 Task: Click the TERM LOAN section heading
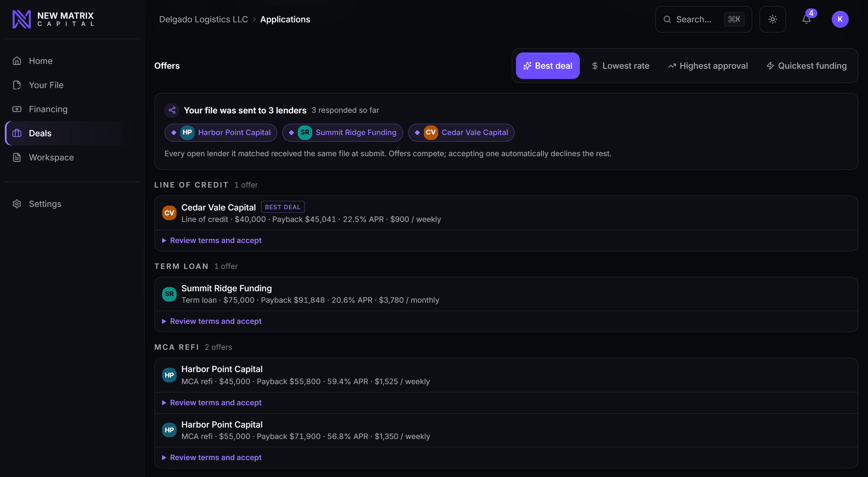click(x=181, y=266)
